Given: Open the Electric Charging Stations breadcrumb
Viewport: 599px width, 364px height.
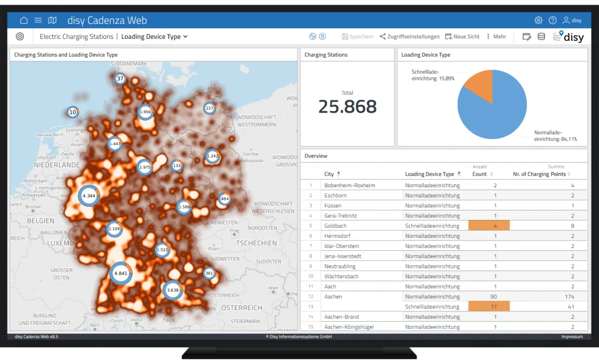Looking at the screenshot, I should coord(76,36).
